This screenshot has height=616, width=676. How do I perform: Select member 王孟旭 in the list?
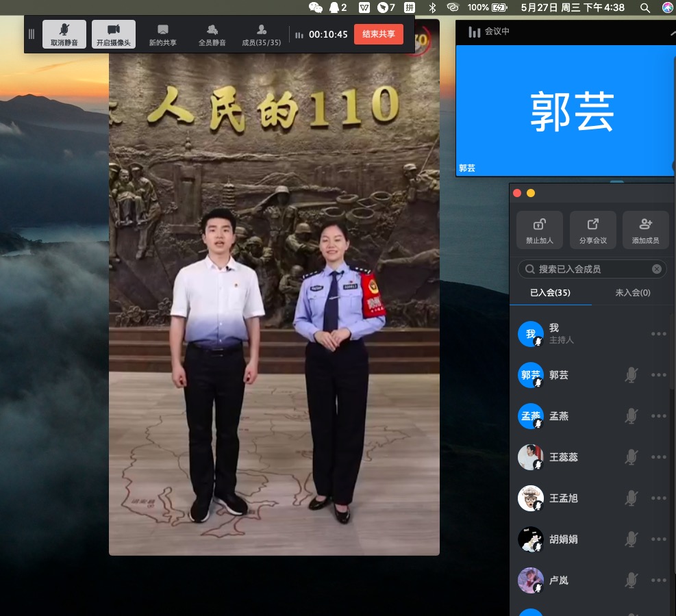point(564,498)
